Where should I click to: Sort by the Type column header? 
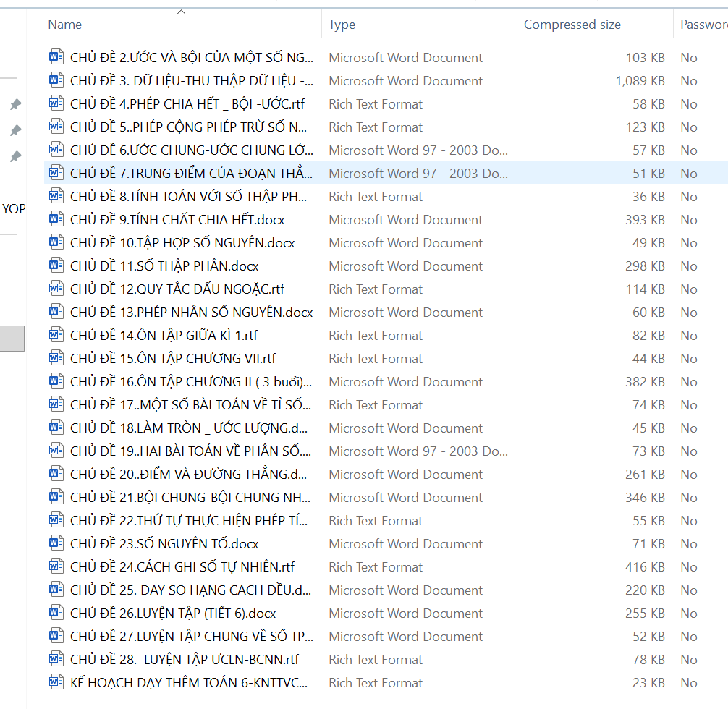tap(342, 25)
